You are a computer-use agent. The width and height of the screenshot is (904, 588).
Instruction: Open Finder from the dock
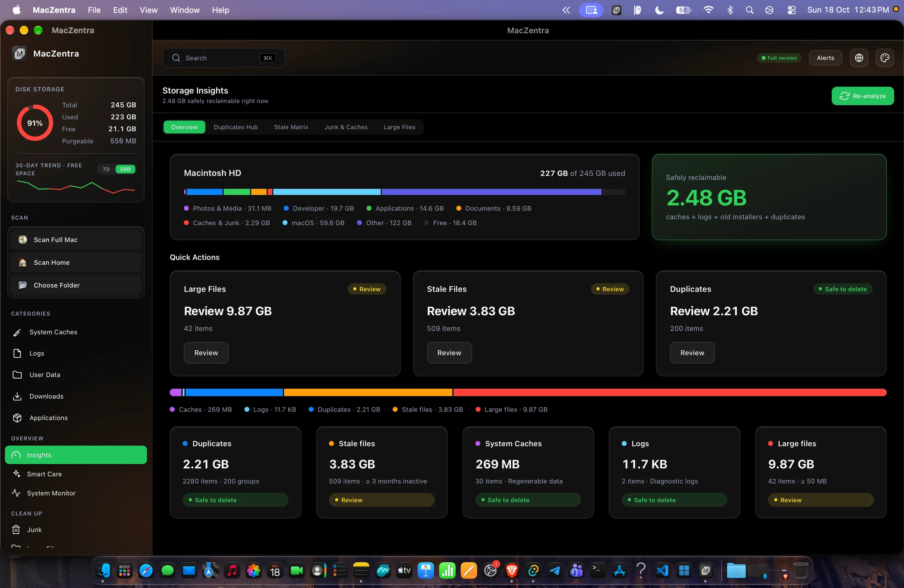click(x=103, y=570)
